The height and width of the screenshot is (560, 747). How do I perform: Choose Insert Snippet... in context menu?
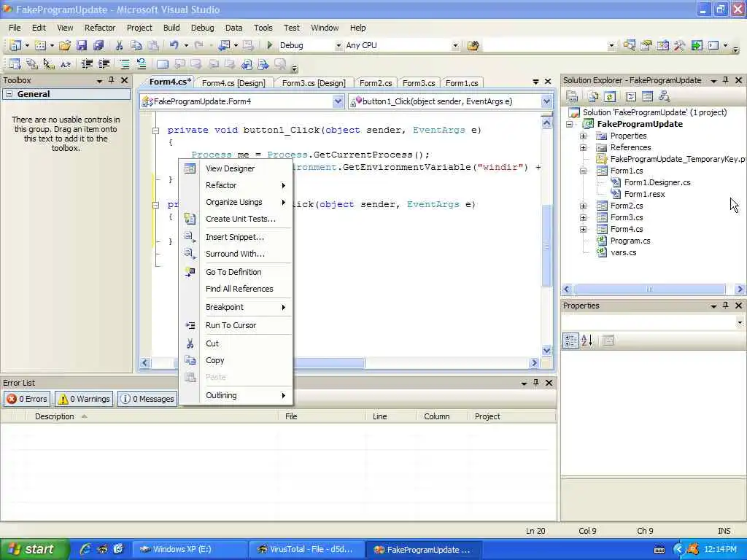236,237
